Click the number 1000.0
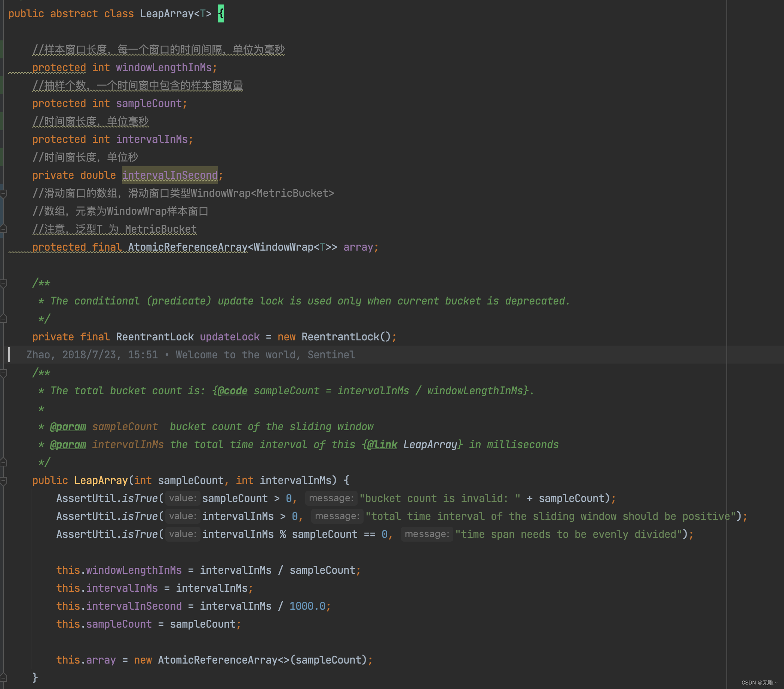 [x=307, y=606]
